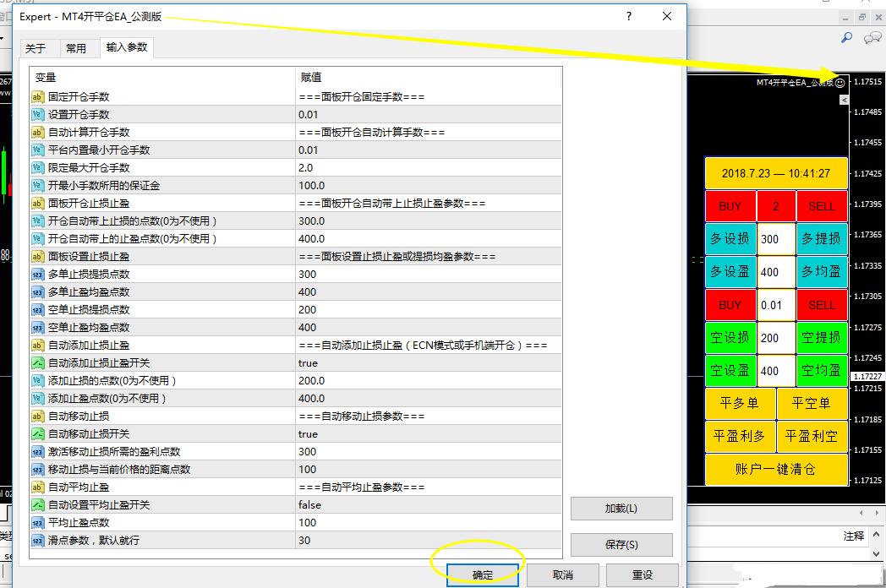Click icon of 滑点参数，默认就行 row
Screen dimensions: 886x588
coord(38,541)
